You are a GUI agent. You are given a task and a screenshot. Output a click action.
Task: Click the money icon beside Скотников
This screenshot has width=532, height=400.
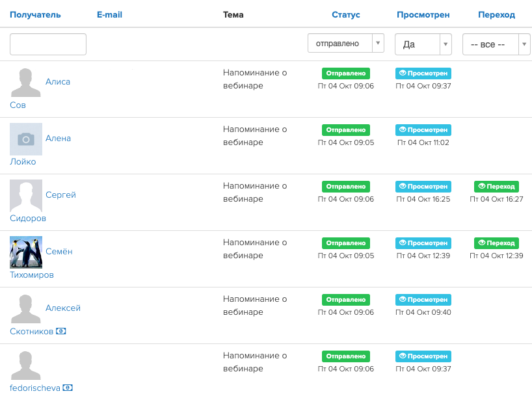(x=61, y=331)
